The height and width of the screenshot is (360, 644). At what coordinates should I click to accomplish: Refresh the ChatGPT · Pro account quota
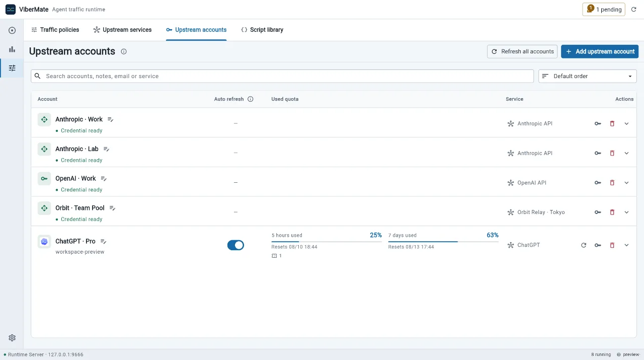coord(584,245)
